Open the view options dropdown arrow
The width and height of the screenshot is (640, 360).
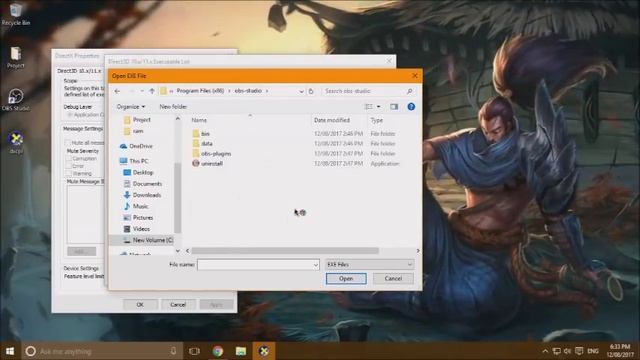(379, 107)
